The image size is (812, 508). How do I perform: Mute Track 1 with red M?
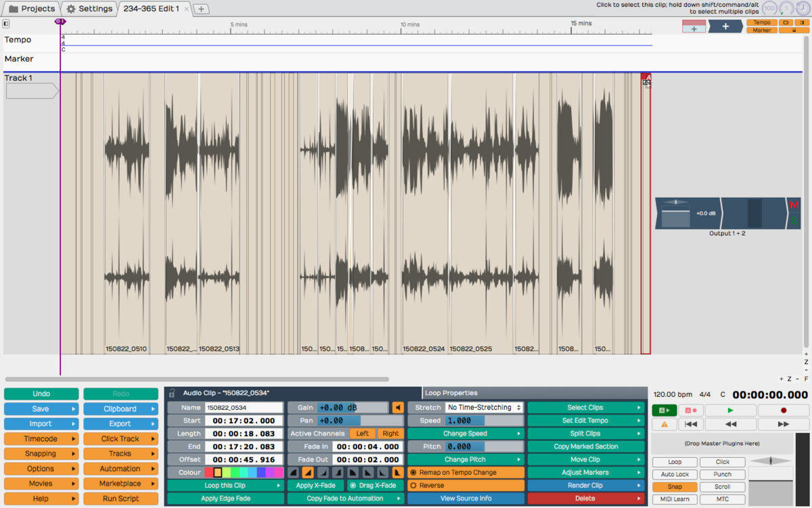(794, 205)
